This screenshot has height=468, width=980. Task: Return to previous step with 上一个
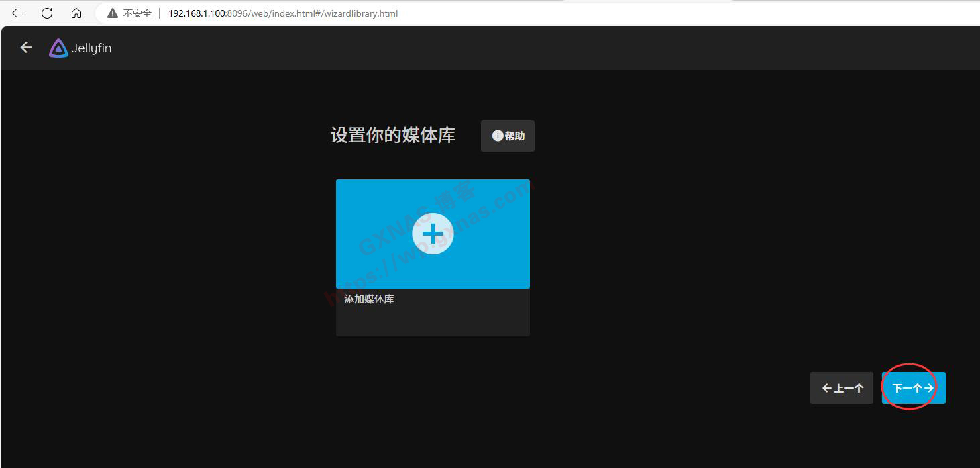(848, 388)
